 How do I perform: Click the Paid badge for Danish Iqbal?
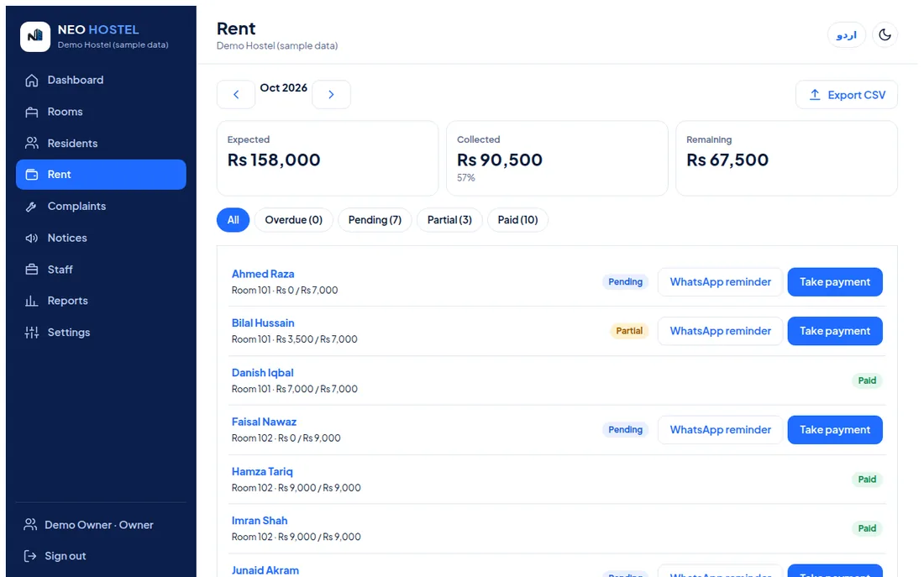tap(867, 380)
